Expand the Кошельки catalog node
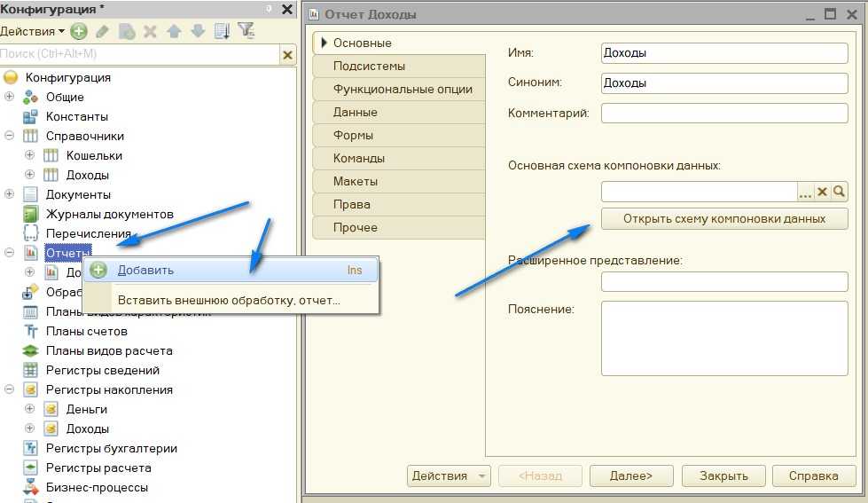 pyautogui.click(x=30, y=155)
